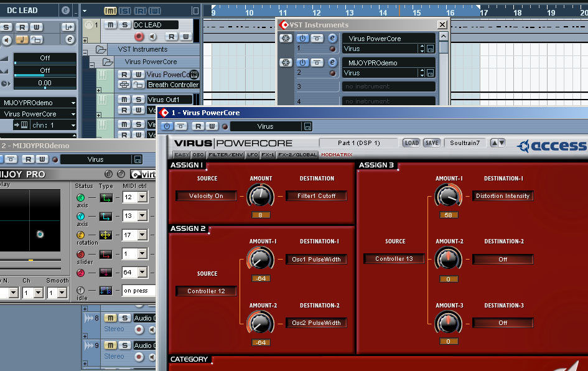Viewport: 588px width, 371px height.
Task: Click preset save icon for MIJOYPROdemo rack slot
Action: [431, 73]
